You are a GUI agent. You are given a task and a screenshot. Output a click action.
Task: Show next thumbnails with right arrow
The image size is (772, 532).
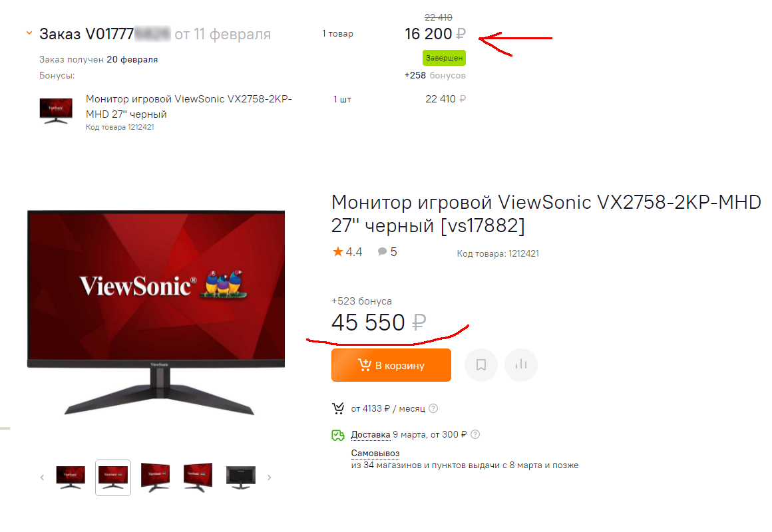269,477
